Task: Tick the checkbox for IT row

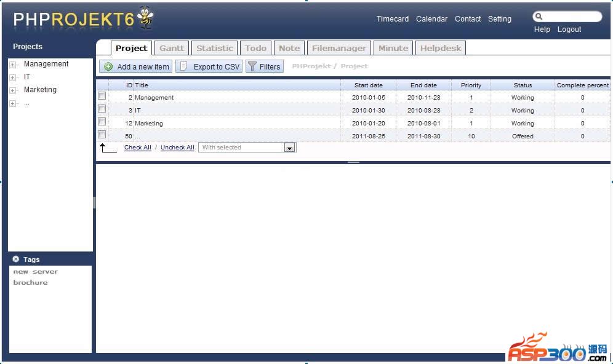Action: pyautogui.click(x=102, y=109)
